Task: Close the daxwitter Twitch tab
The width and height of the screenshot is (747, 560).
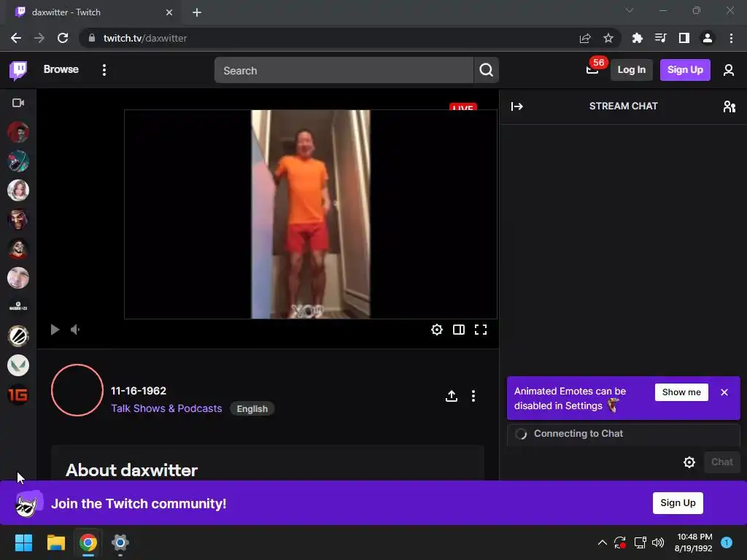Action: point(169,12)
